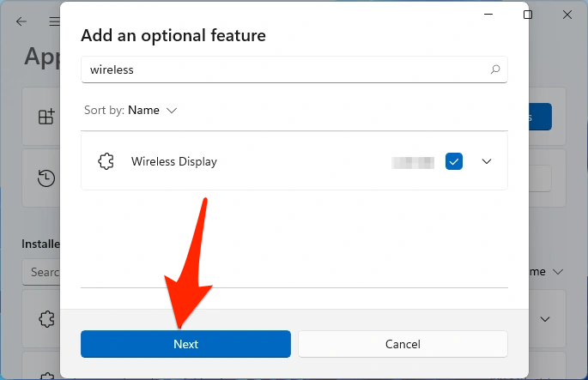The height and width of the screenshot is (380, 588).
Task: Click the add-apps grid icon behind the dialog
Action: pyautogui.click(x=45, y=118)
